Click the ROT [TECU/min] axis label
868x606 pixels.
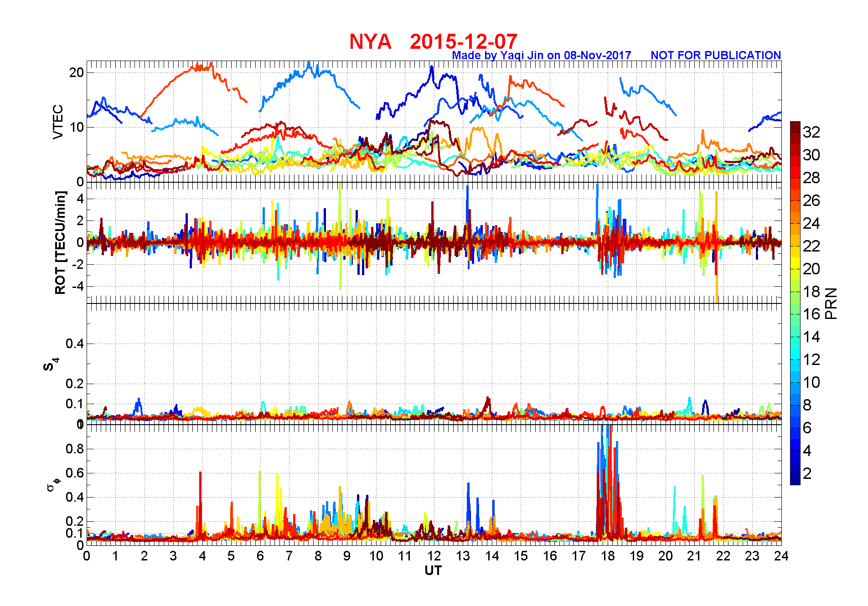click(60, 242)
